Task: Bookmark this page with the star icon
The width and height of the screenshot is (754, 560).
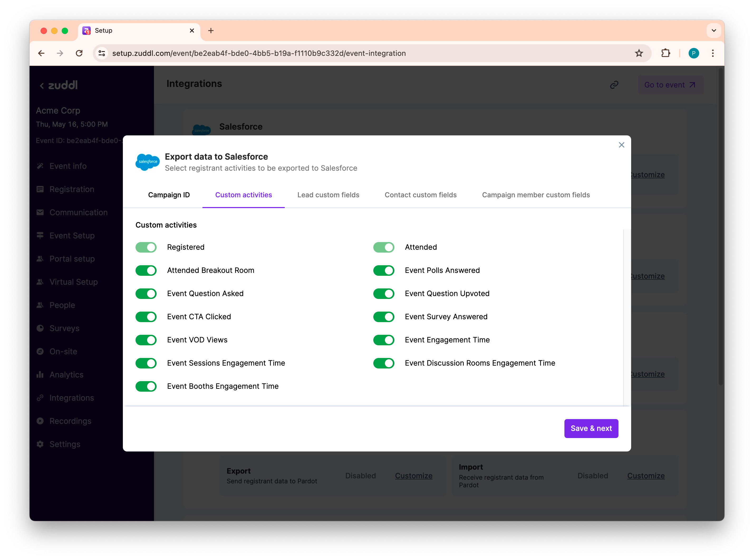Action: coord(639,53)
